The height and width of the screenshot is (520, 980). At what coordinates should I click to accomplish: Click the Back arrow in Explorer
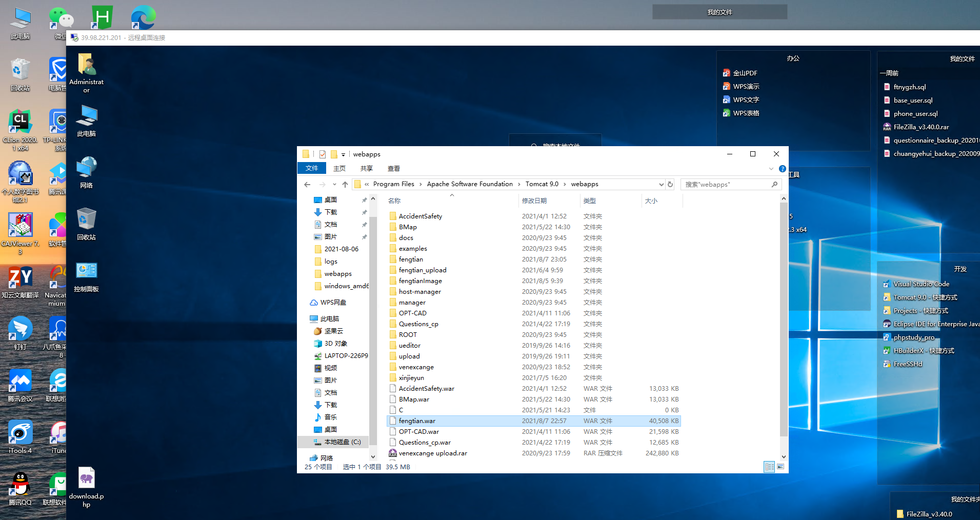(x=307, y=185)
